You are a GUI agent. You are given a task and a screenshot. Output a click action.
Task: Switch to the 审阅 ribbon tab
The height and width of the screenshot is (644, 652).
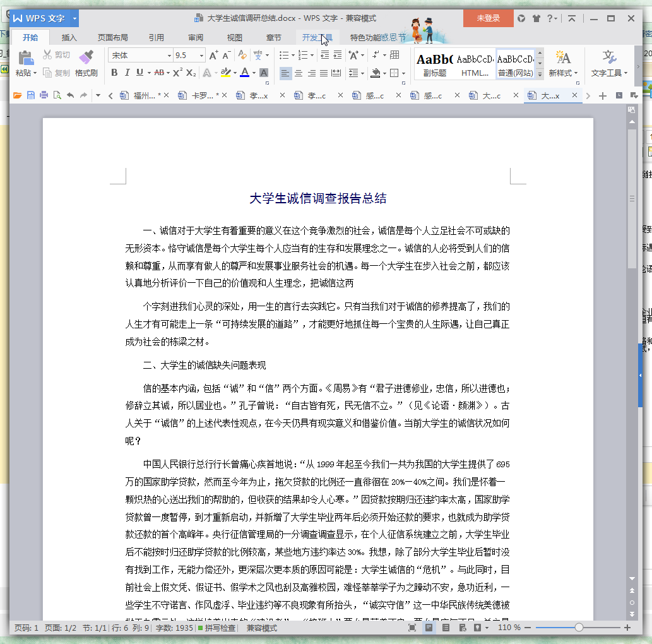pos(196,37)
